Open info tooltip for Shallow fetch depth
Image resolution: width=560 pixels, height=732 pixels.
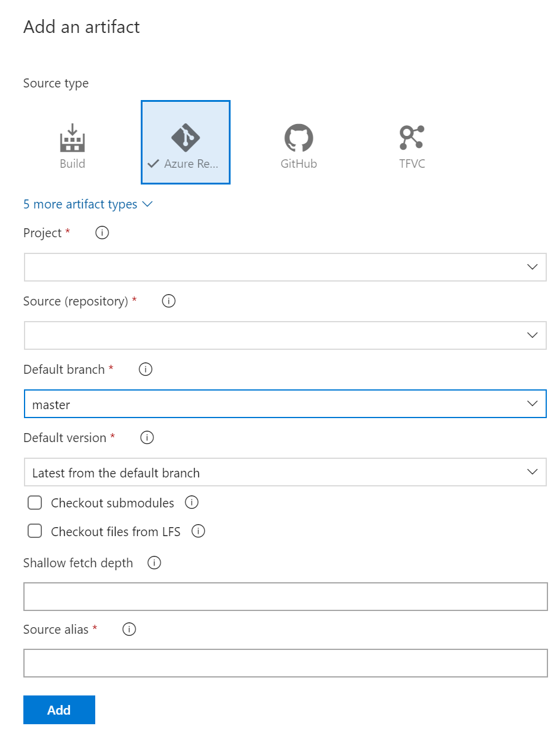click(x=154, y=563)
